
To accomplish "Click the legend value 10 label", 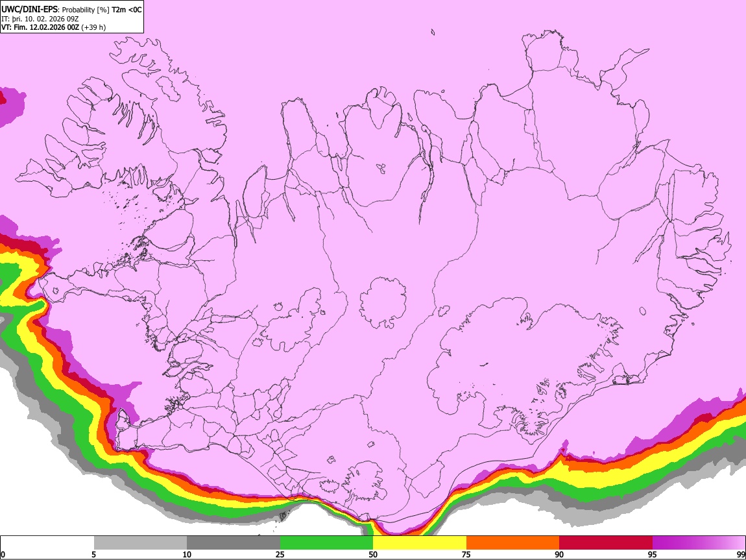I will coord(187,554).
